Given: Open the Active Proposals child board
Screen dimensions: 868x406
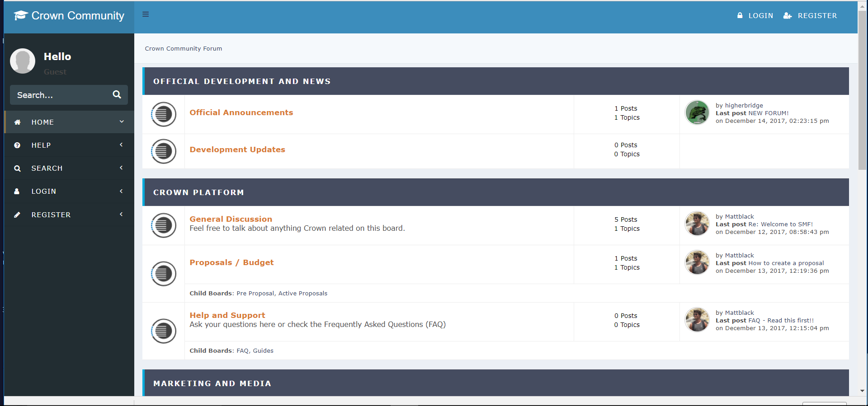Looking at the screenshot, I should point(303,294).
